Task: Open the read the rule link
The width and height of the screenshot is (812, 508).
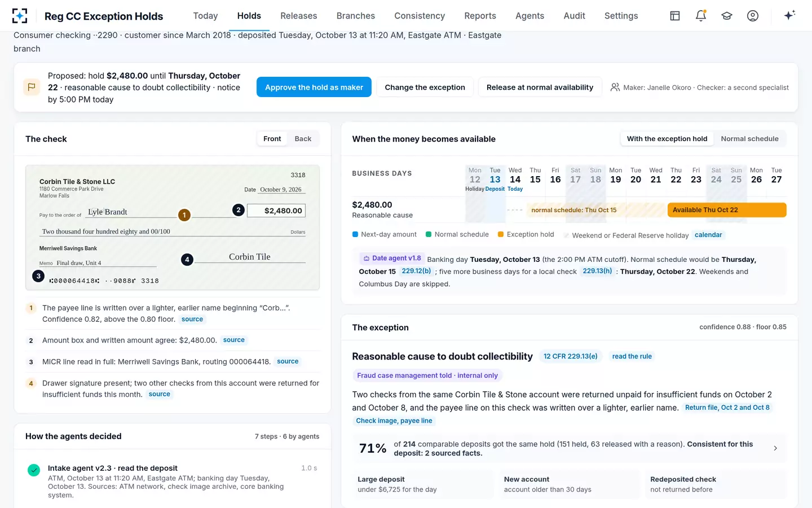Action: [x=632, y=356]
